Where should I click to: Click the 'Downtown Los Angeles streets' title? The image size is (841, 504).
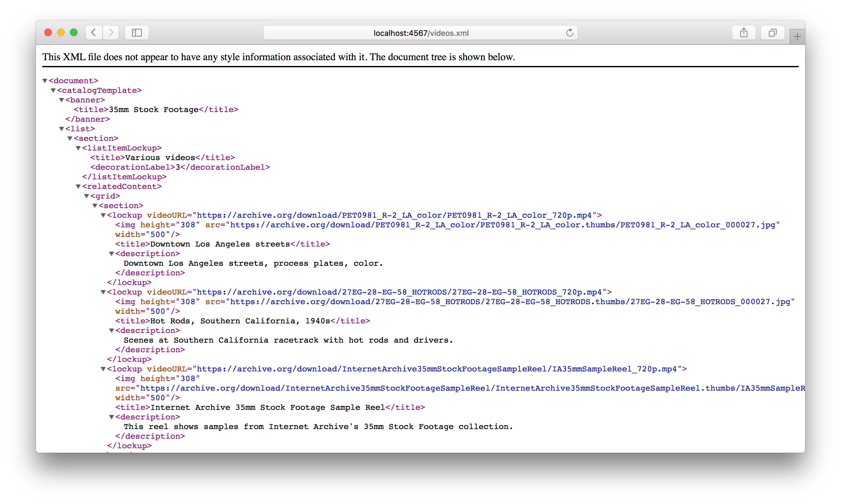(x=220, y=244)
